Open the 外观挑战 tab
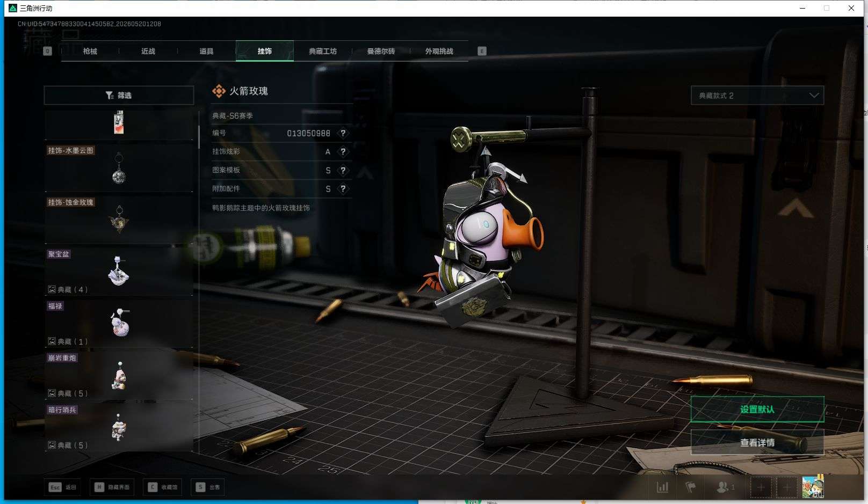Image resolution: width=868 pixels, height=504 pixels. [439, 51]
